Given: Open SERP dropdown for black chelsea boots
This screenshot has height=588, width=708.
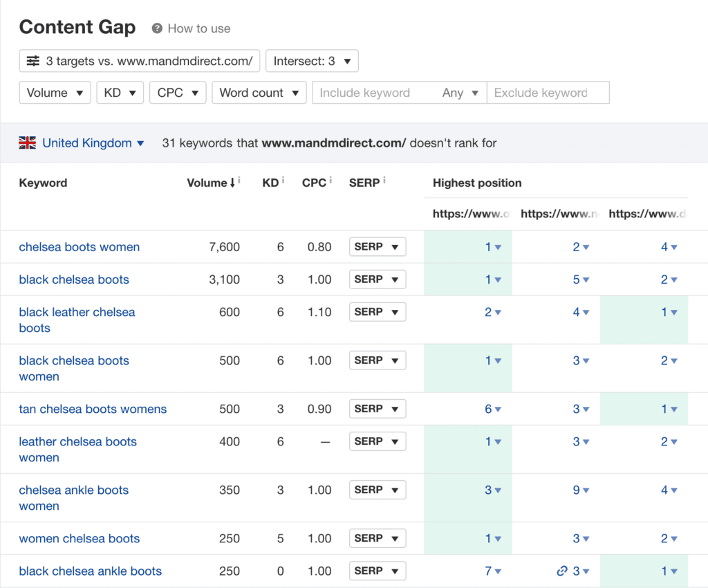Looking at the screenshot, I should [x=378, y=279].
